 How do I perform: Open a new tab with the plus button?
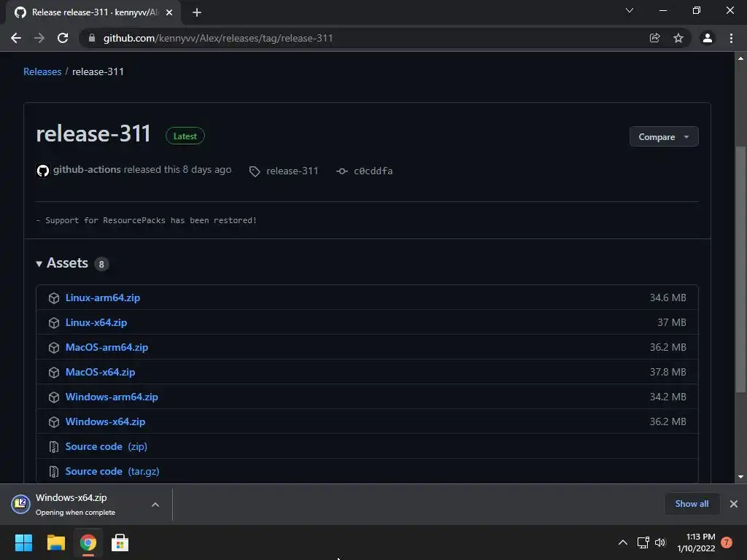(197, 12)
